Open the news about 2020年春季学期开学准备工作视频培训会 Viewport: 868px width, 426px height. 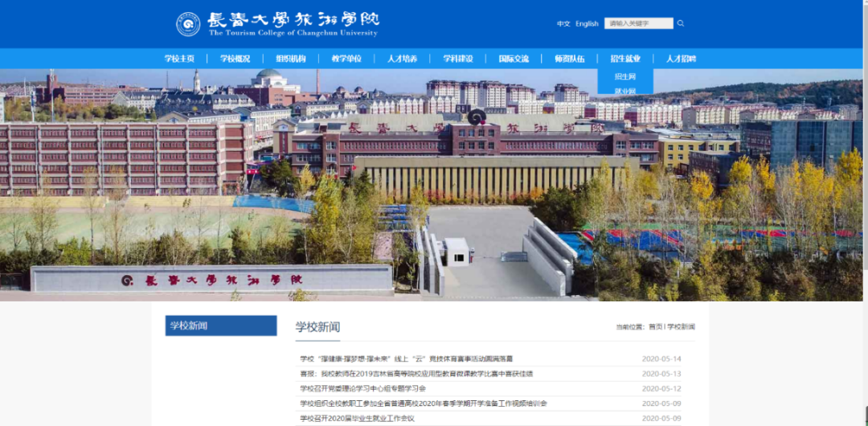pyautogui.click(x=424, y=403)
